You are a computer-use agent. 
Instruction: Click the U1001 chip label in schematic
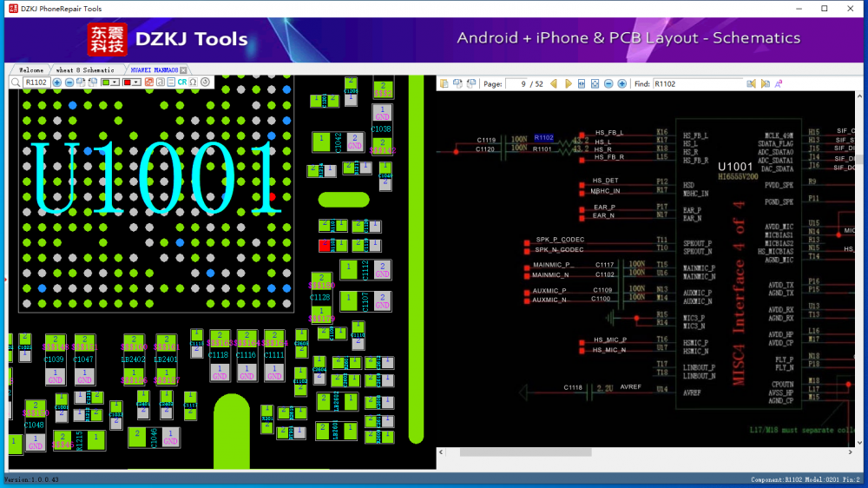[735, 167]
